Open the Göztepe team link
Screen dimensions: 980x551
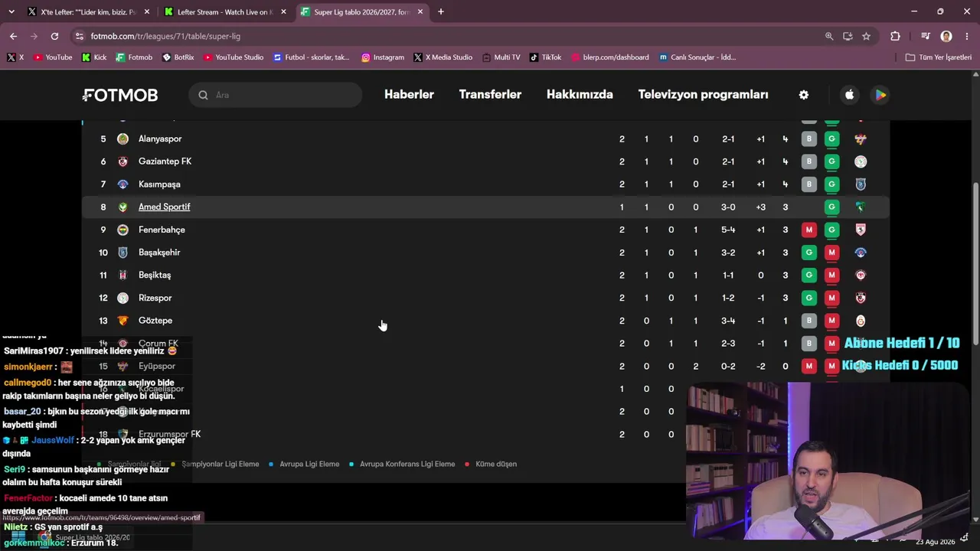point(155,321)
